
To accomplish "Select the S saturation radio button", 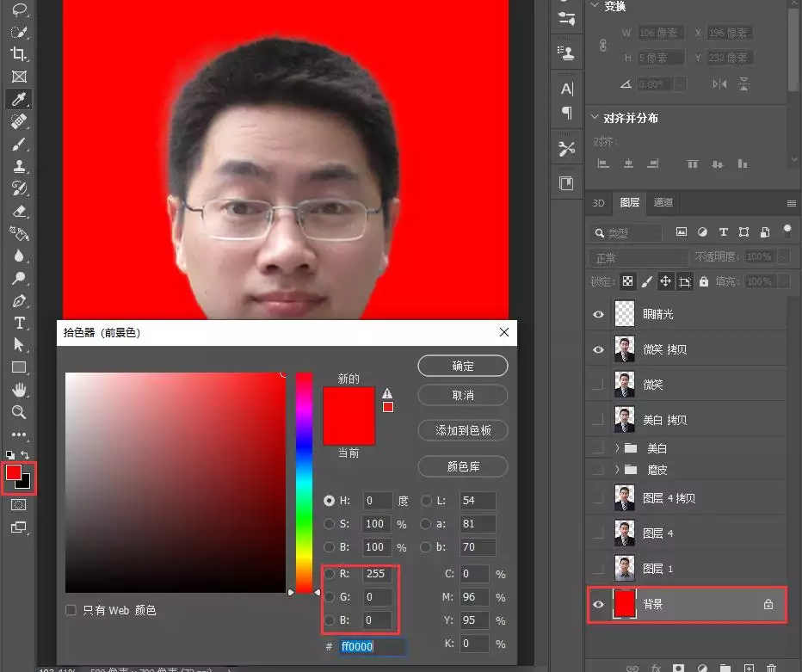I will pyautogui.click(x=330, y=524).
